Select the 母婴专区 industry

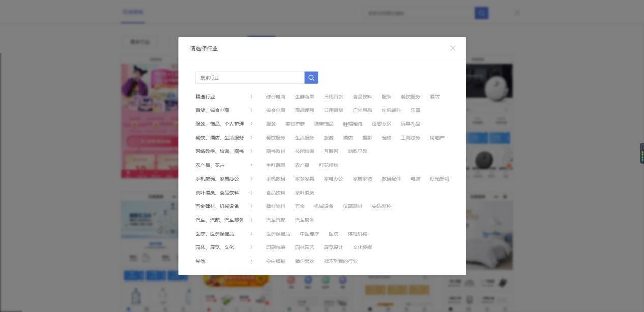coord(382,123)
